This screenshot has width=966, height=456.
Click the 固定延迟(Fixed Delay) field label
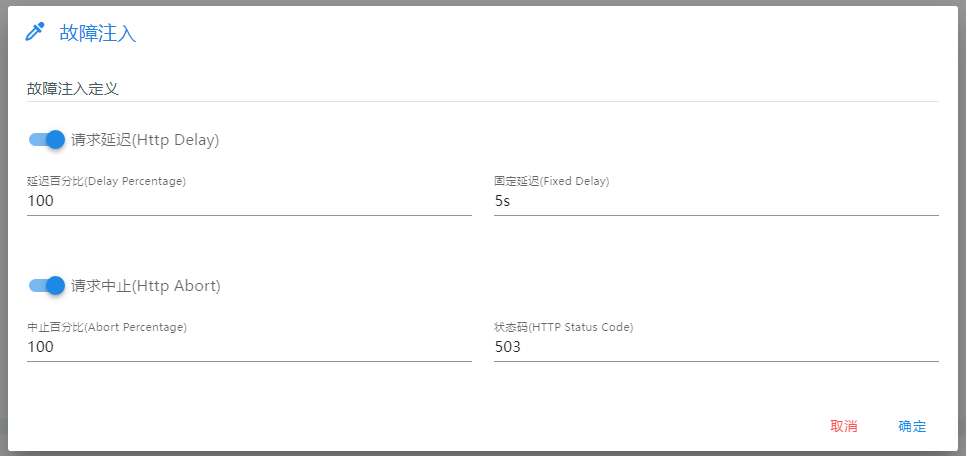tap(552, 181)
